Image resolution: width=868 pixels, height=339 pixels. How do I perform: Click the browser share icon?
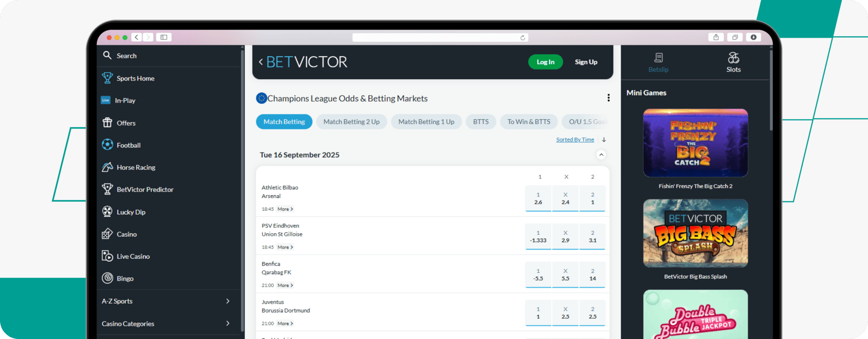(716, 37)
